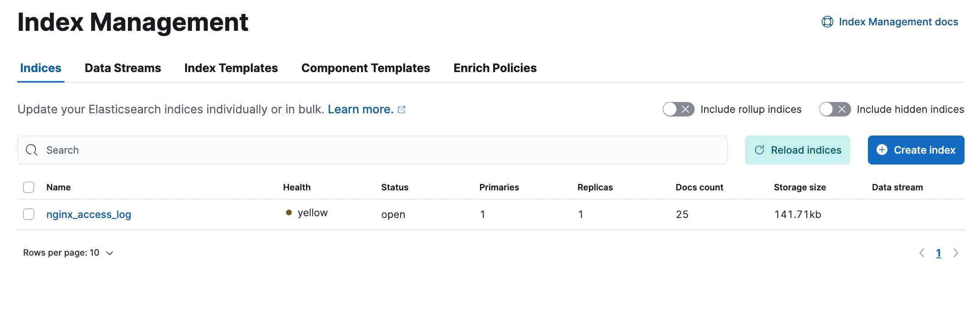This screenshot has width=980, height=320.
Task: Open the Index Templates tab
Action: point(231,68)
